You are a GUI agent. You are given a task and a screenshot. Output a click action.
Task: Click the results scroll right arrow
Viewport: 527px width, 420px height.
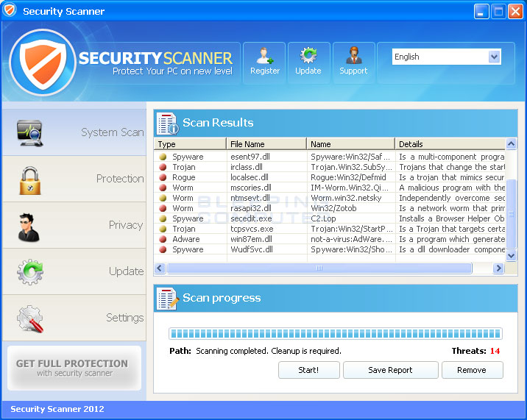[x=499, y=268]
